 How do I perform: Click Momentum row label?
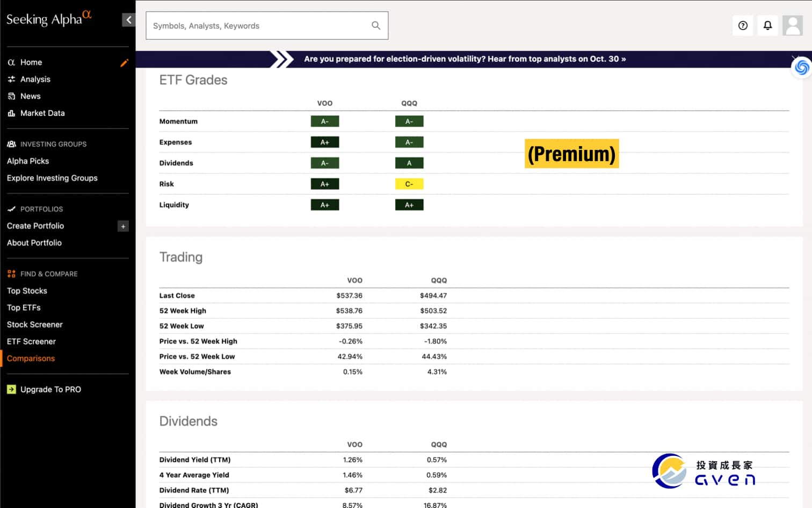[x=178, y=121]
